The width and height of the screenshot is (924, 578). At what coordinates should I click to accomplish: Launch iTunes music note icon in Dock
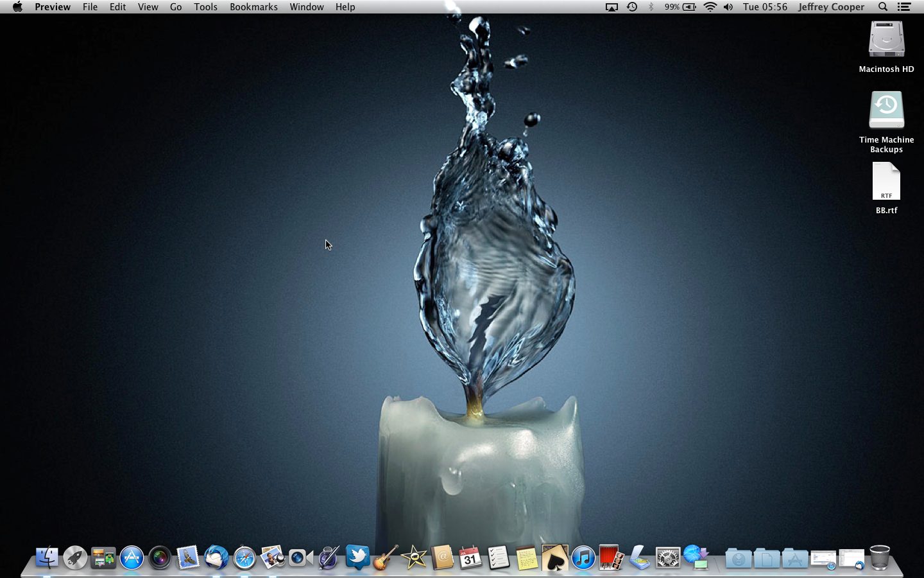[x=583, y=557]
